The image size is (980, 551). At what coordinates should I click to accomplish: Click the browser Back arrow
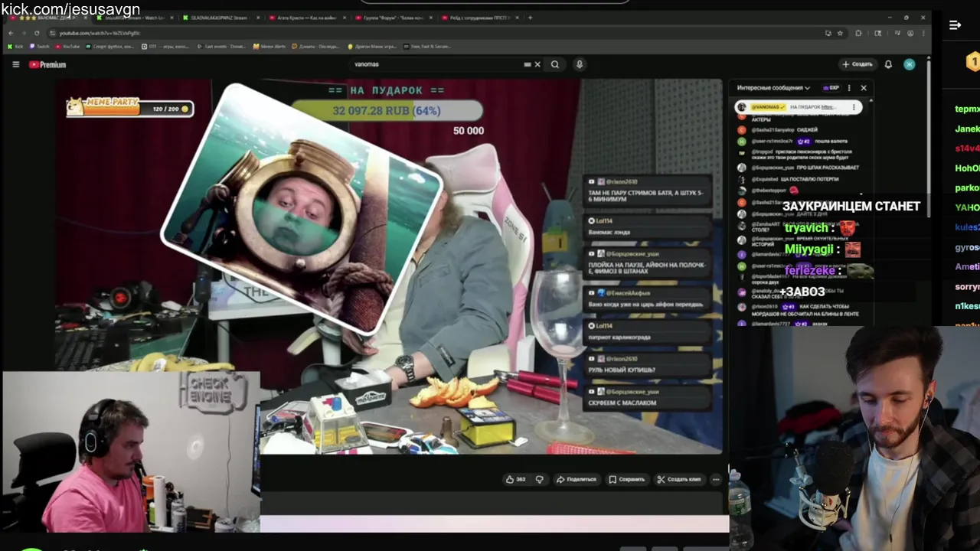pos(11,33)
